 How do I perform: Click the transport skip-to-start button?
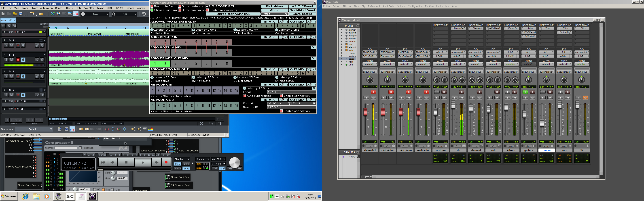point(103,162)
